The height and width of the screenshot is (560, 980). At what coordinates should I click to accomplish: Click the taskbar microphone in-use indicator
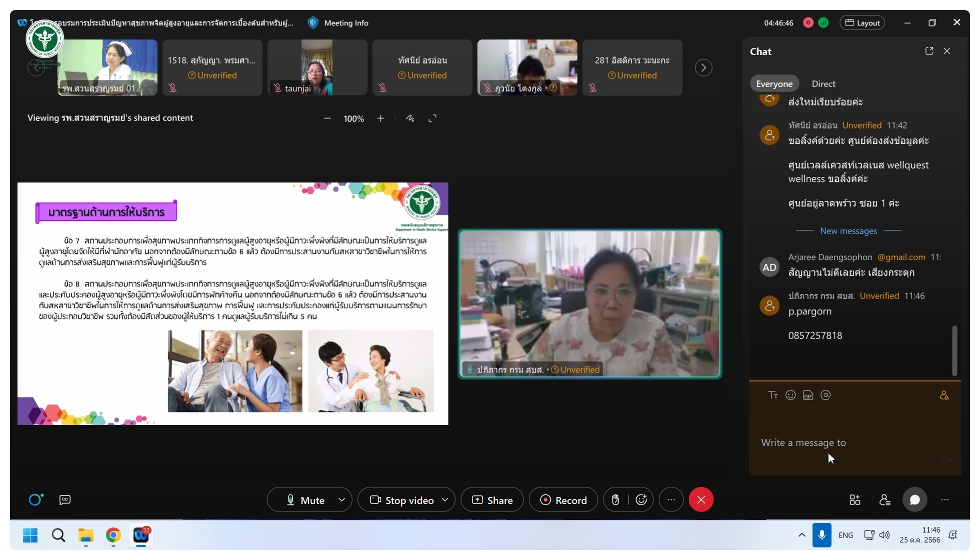(821, 535)
